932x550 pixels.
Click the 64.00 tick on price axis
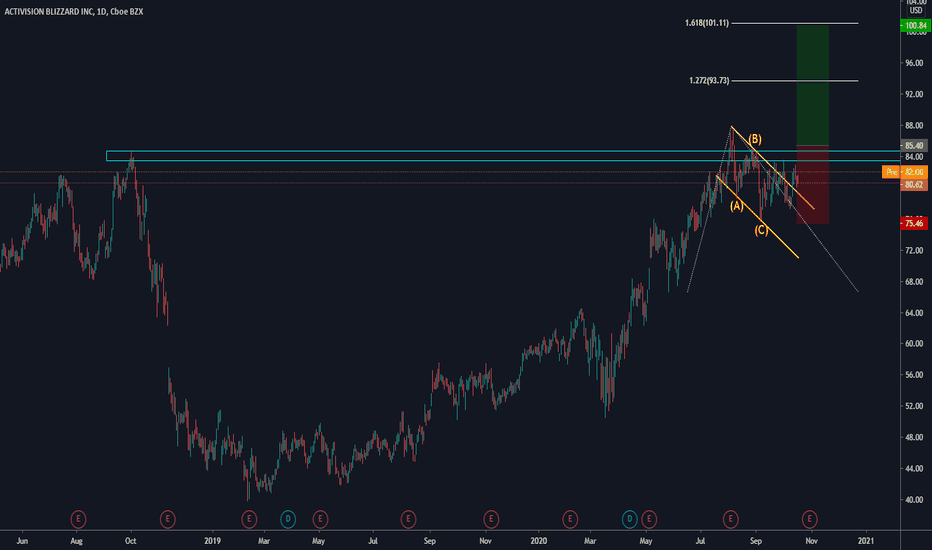click(x=914, y=313)
